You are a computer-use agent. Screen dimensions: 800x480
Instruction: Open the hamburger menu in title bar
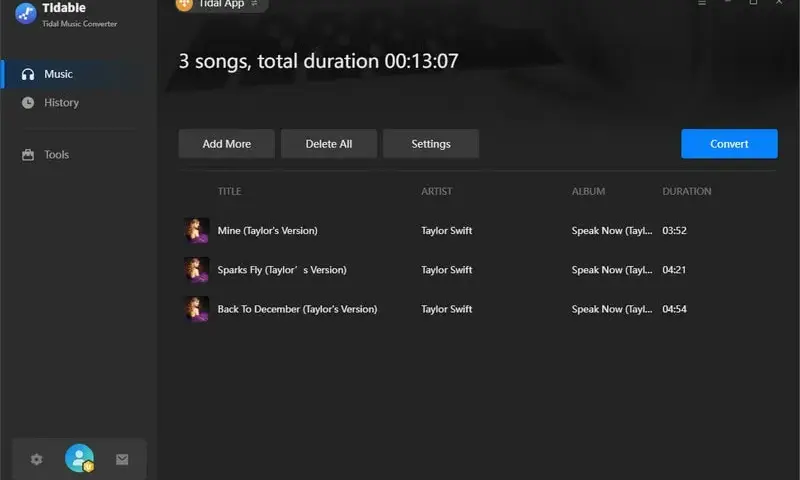pos(702,3)
